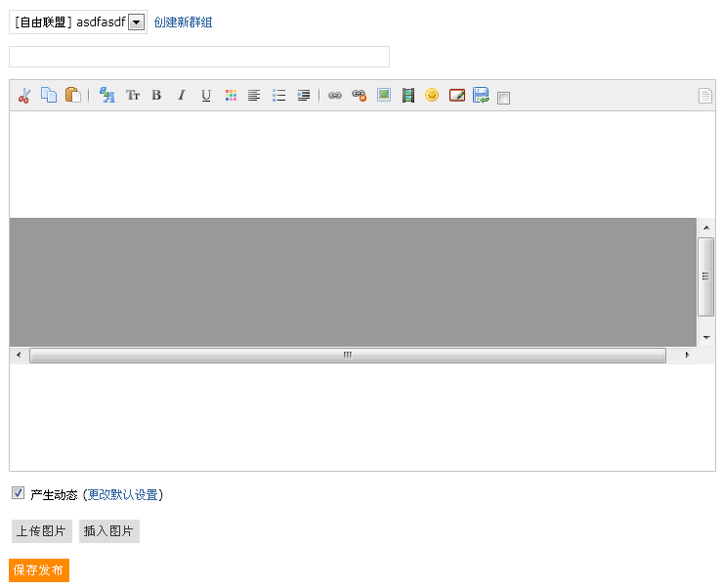Click the vertical scrollbar up arrow
722x588 pixels.
[706, 228]
